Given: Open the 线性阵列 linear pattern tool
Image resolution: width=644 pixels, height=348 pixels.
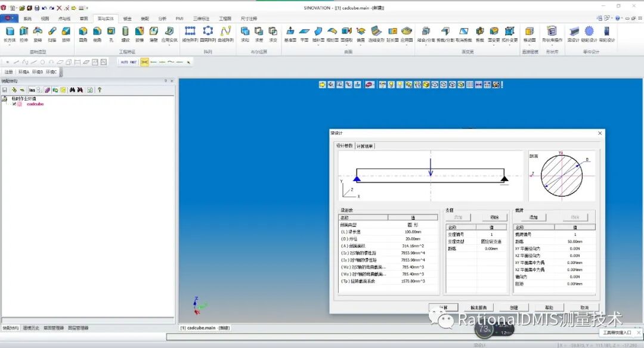Looking at the screenshot, I should point(190,33).
